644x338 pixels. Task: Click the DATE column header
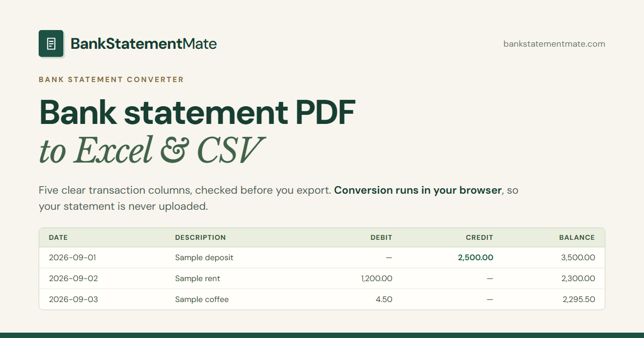[58, 237]
